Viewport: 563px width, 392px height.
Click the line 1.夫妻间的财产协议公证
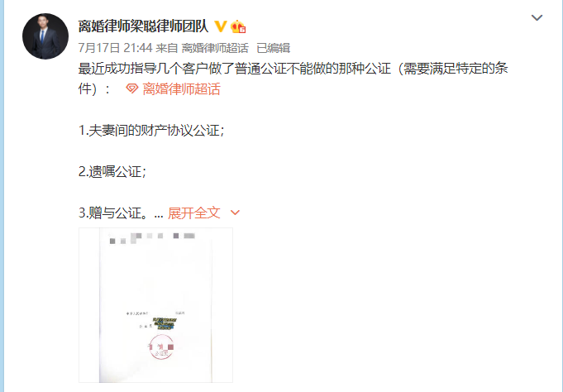click(x=151, y=130)
